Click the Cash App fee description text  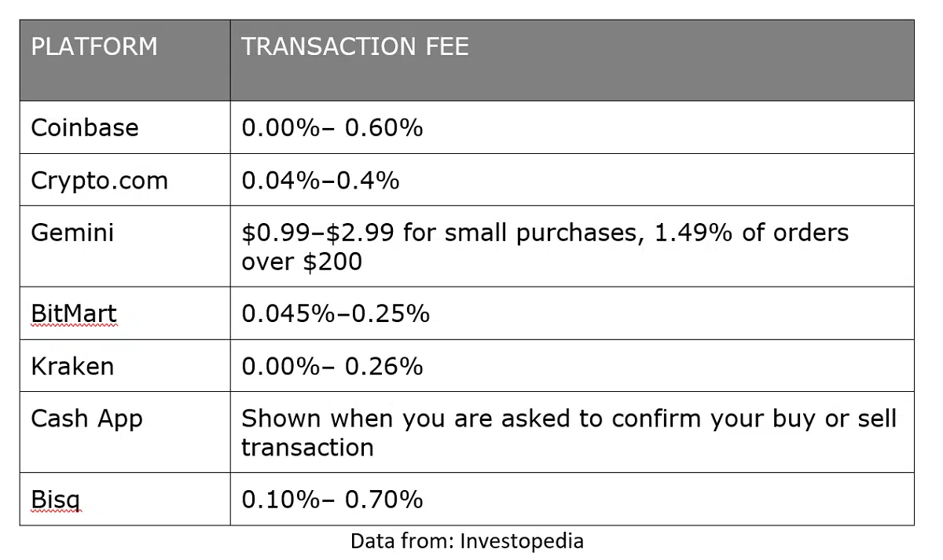click(568, 419)
